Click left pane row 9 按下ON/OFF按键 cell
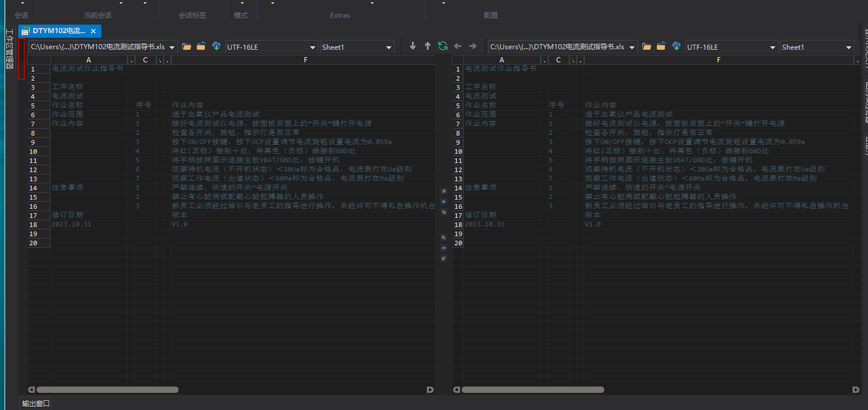 [x=282, y=142]
